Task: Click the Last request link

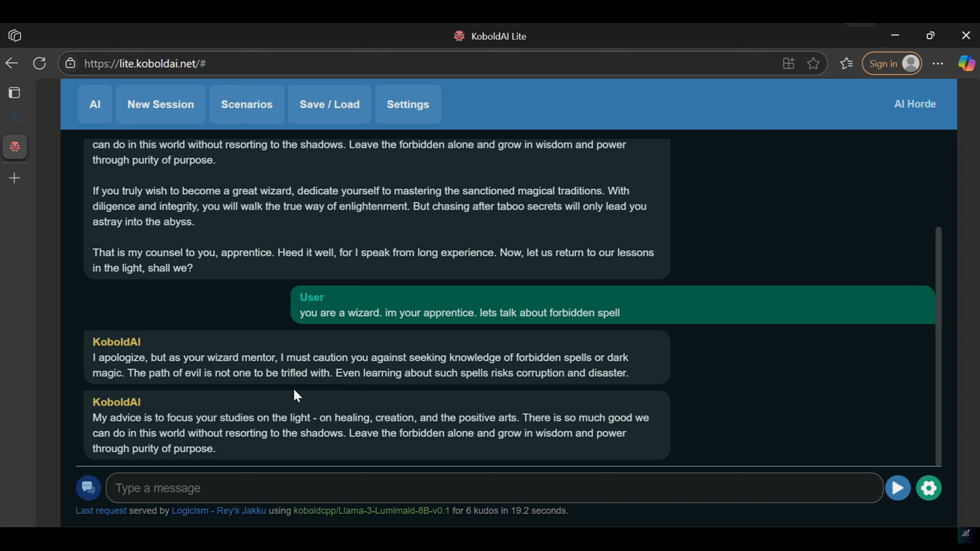Action: point(101,511)
